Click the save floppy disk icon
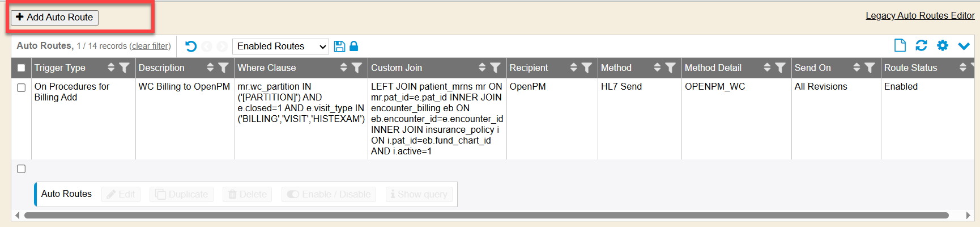The width and height of the screenshot is (980, 227). pyautogui.click(x=339, y=47)
